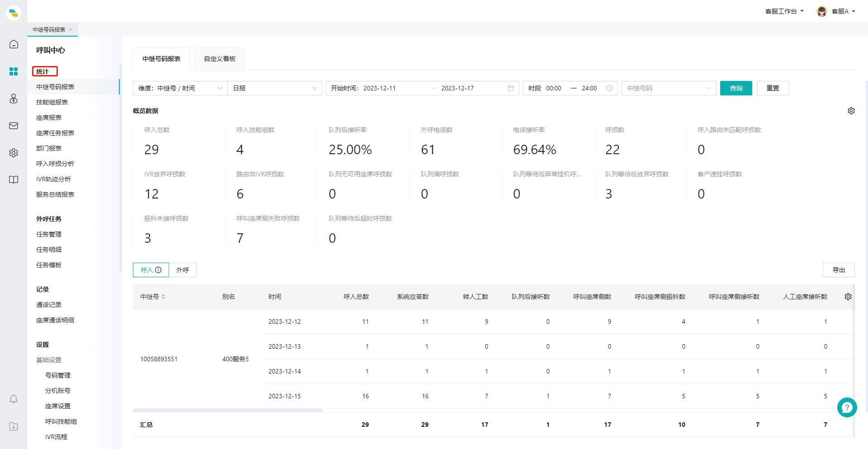The width and height of the screenshot is (868, 449).
Task: Click the help question mark bubble
Action: coord(847,407)
